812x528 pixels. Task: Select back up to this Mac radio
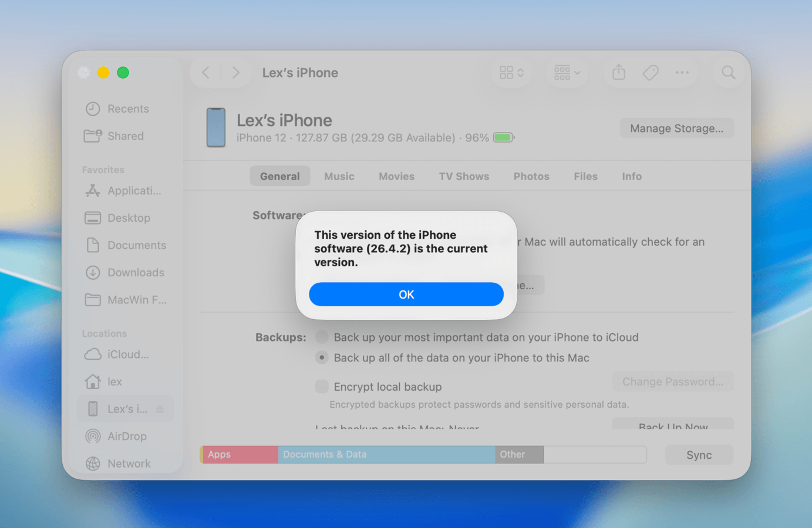pyautogui.click(x=322, y=358)
